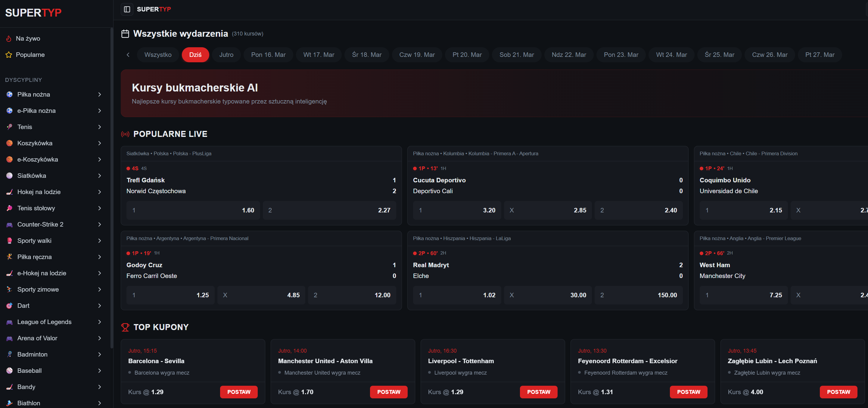Click the Koszykówka basketball icon

pos(9,143)
